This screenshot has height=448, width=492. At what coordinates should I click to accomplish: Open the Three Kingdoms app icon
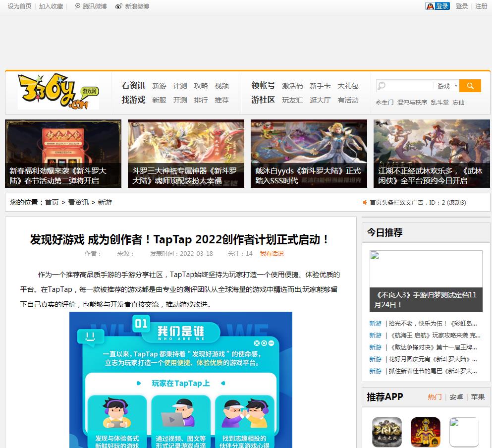(387, 432)
